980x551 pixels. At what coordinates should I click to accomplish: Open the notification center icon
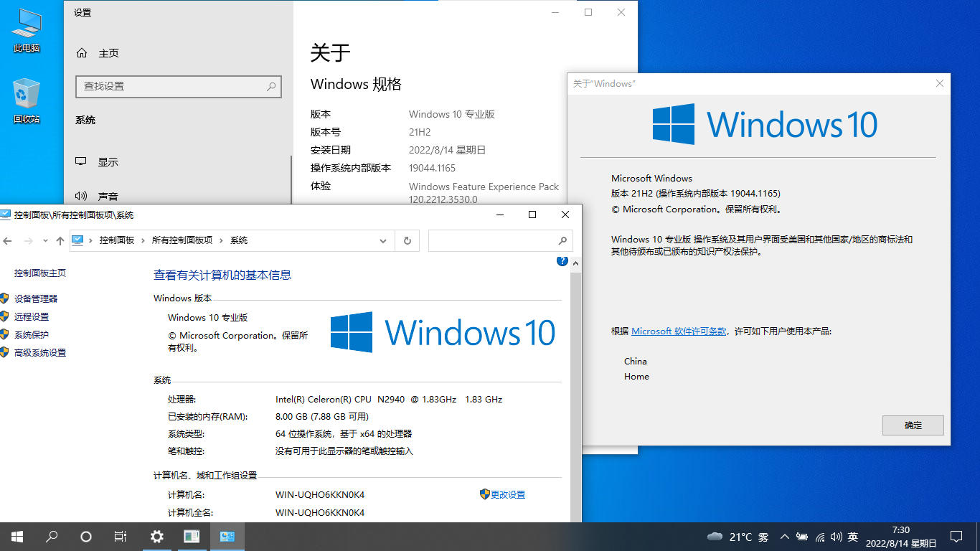pos(956,537)
